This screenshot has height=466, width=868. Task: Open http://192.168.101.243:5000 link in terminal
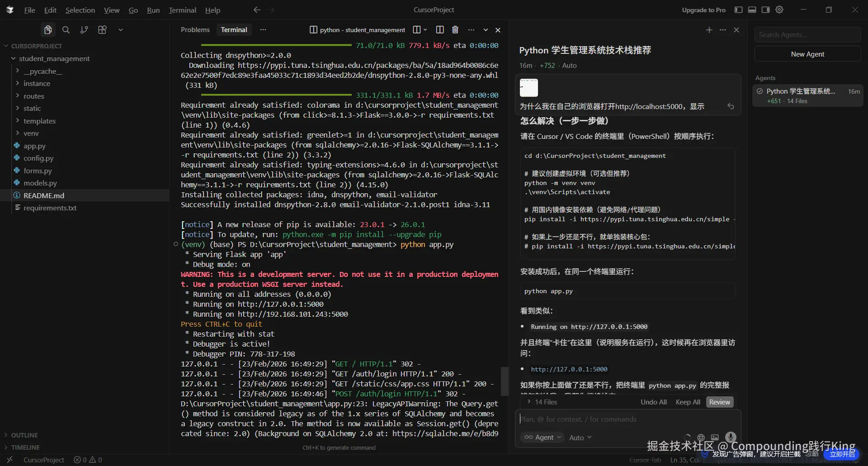[x=293, y=314]
